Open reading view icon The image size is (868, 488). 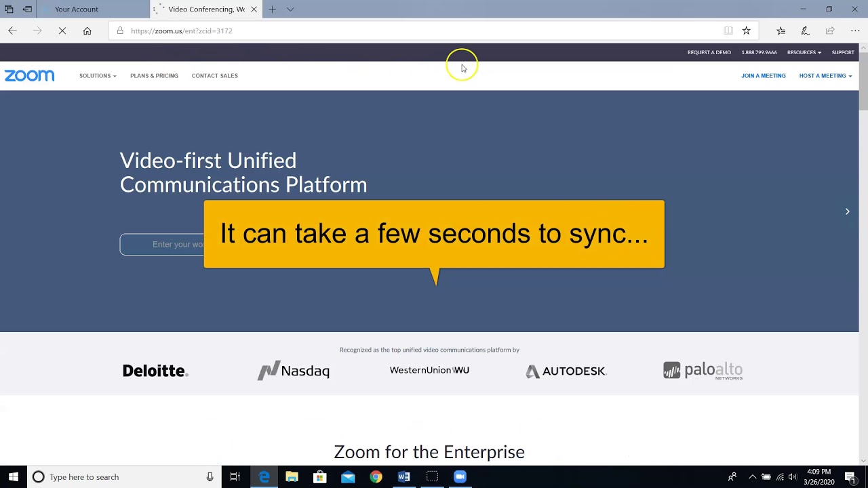click(728, 30)
